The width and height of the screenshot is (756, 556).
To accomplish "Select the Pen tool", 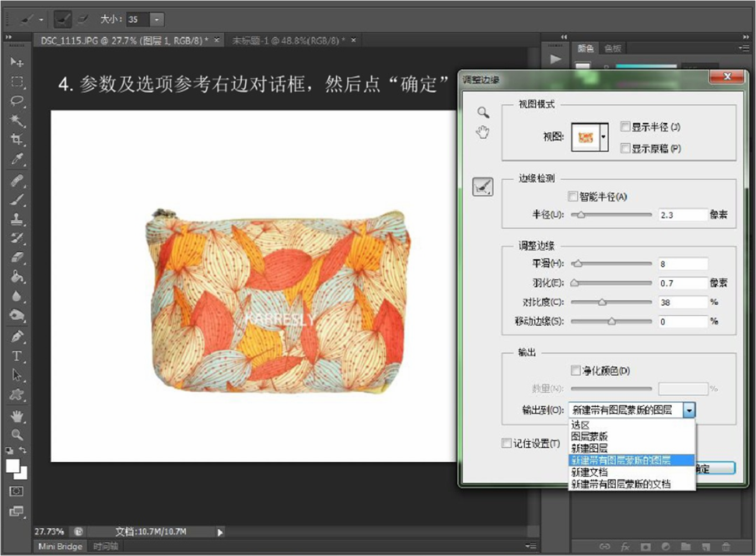I will tap(17, 336).
